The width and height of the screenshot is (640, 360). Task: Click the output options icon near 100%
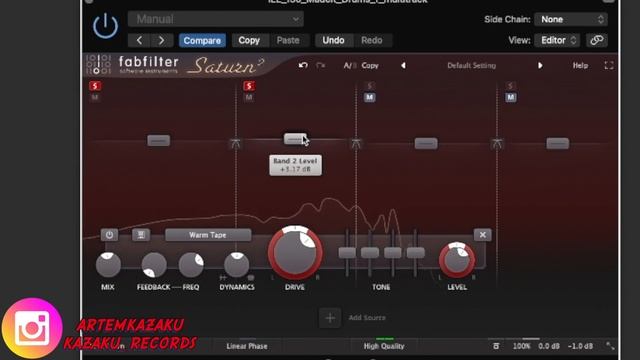click(x=496, y=346)
